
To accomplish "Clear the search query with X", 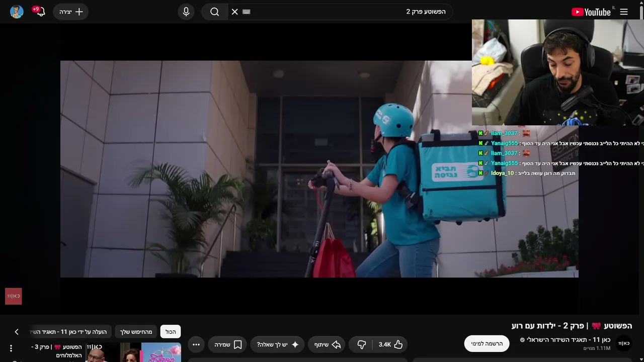I will (x=234, y=12).
